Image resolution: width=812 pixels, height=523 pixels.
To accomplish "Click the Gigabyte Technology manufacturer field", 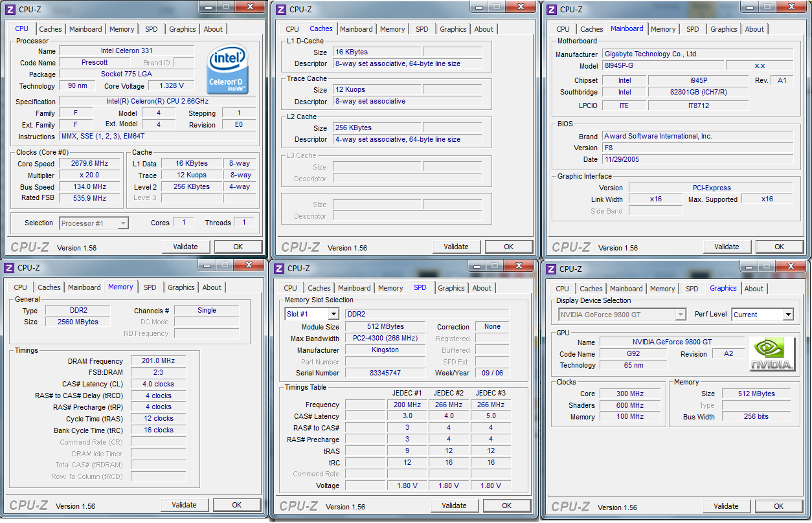I will pyautogui.click(x=698, y=54).
